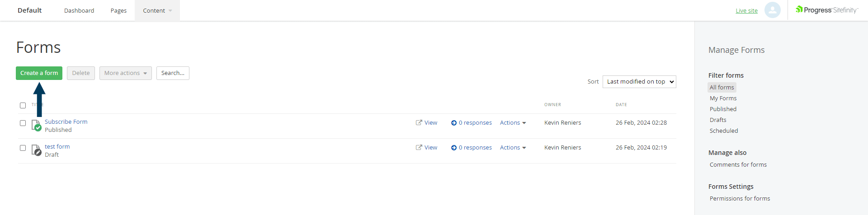Toggle the select-all forms checkbox
The height and width of the screenshot is (215, 868).
[x=23, y=105]
